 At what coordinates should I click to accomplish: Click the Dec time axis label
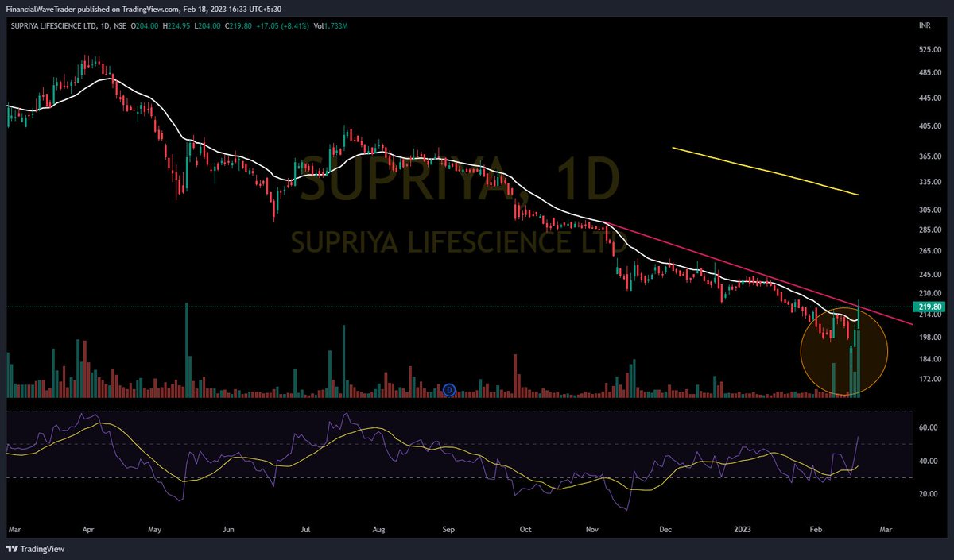tap(666, 528)
